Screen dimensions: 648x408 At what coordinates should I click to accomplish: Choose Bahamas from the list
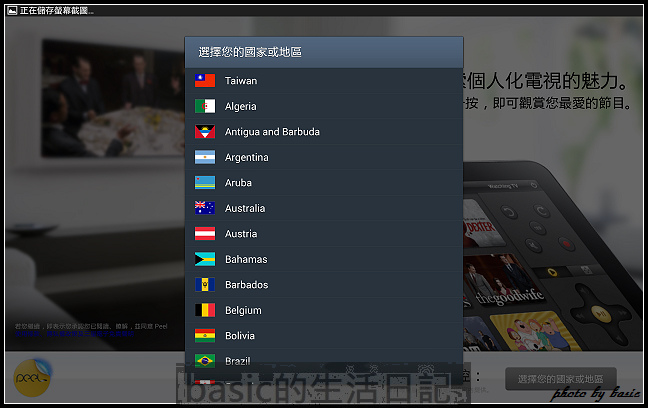324,259
